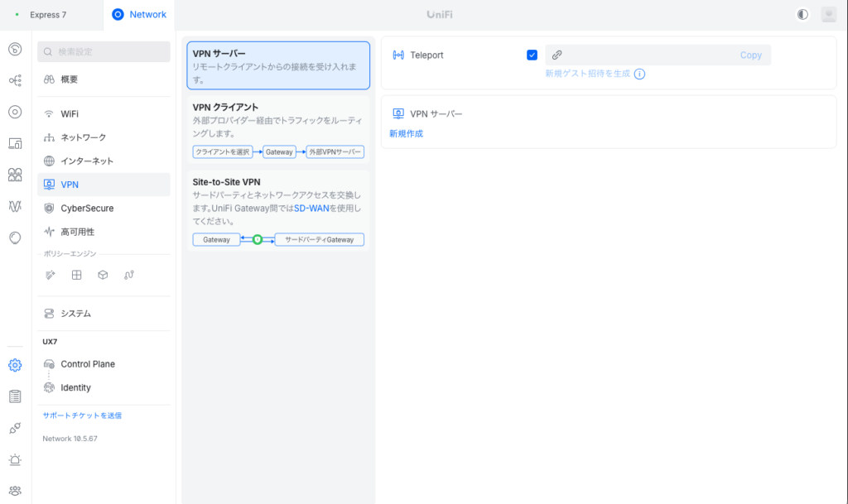Open the Admins people icon in rail
The image size is (848, 504).
(x=15, y=491)
